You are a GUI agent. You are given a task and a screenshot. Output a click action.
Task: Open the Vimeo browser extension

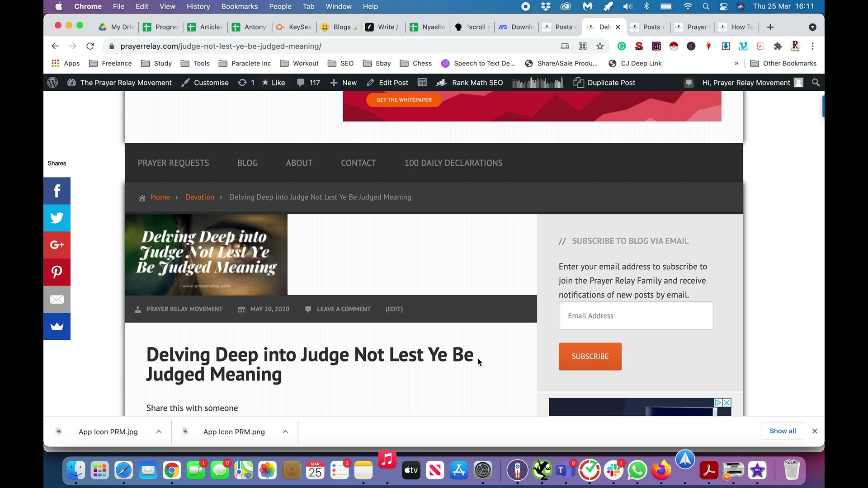click(743, 46)
